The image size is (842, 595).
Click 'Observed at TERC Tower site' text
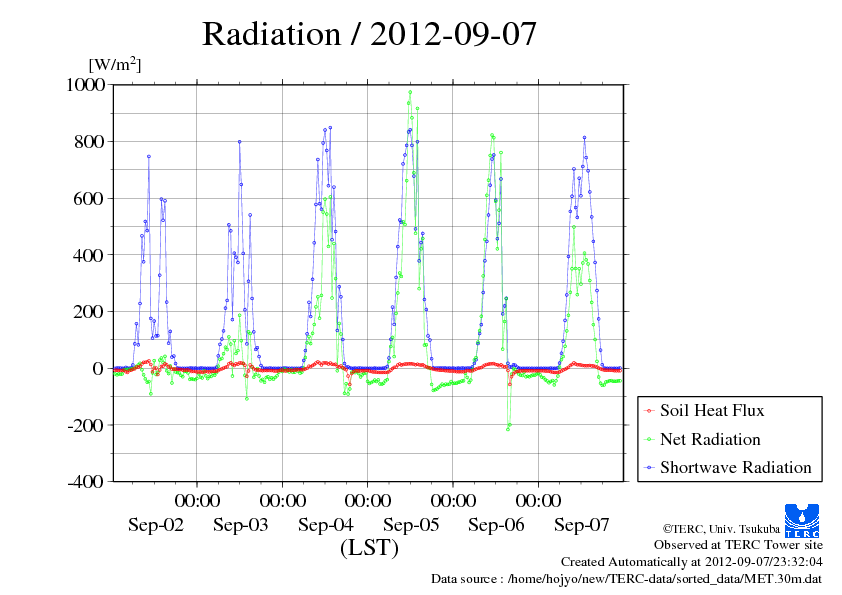point(738,545)
